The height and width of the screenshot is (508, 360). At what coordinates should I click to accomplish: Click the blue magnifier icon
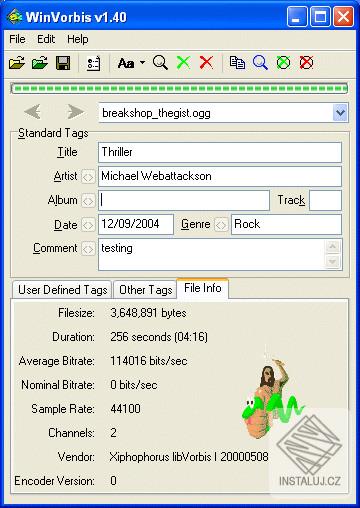tap(260, 63)
